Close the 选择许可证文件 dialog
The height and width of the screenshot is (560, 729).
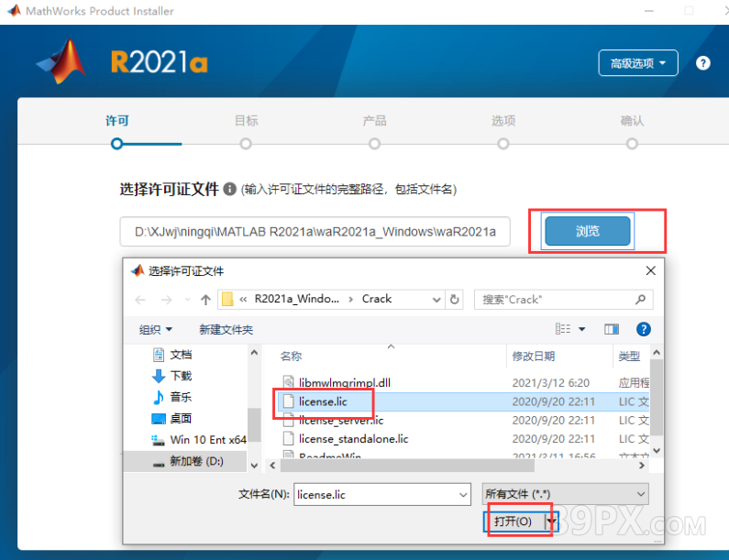[x=651, y=270]
